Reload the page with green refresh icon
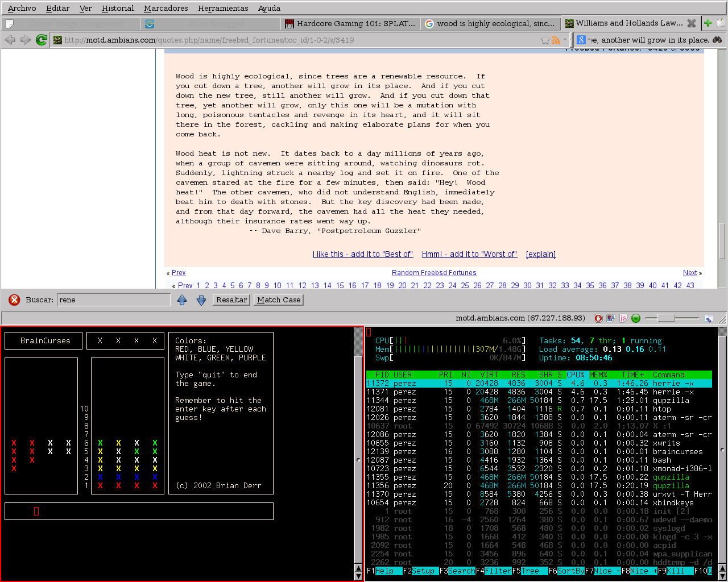Image resolution: width=728 pixels, height=582 pixels. click(42, 40)
